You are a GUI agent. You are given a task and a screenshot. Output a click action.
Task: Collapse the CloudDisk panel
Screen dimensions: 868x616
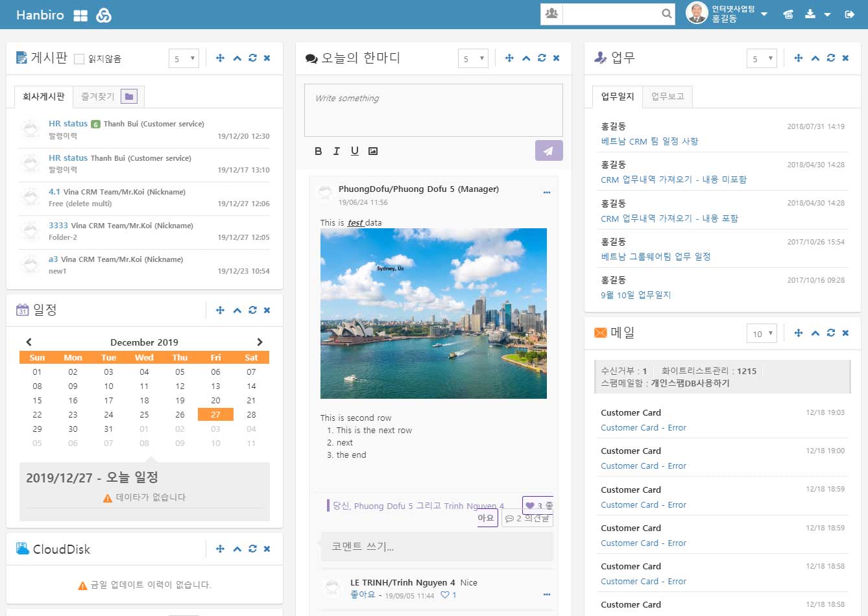click(237, 549)
